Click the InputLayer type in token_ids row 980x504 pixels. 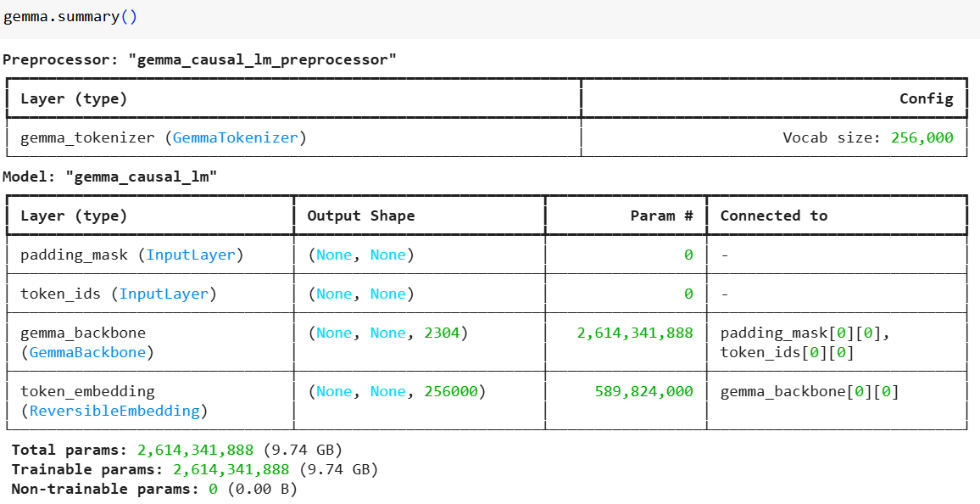tap(164, 294)
